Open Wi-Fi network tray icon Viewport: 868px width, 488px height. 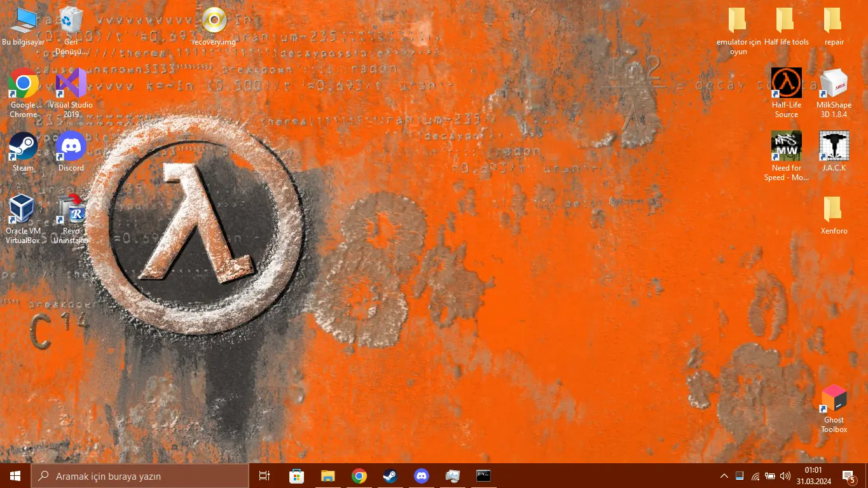pos(755,476)
